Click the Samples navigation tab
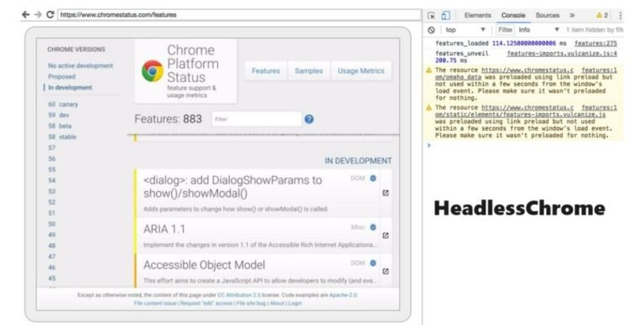Screen dimensions: 644x325 click(x=309, y=70)
